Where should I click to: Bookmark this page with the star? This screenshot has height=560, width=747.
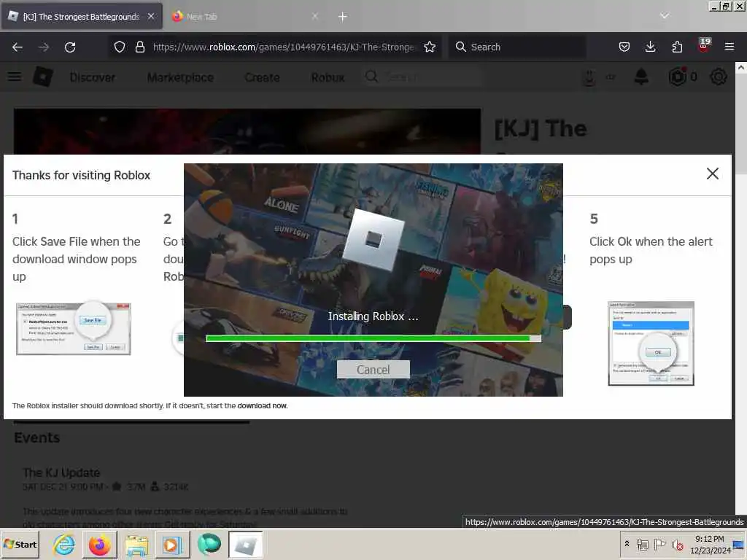tap(430, 47)
